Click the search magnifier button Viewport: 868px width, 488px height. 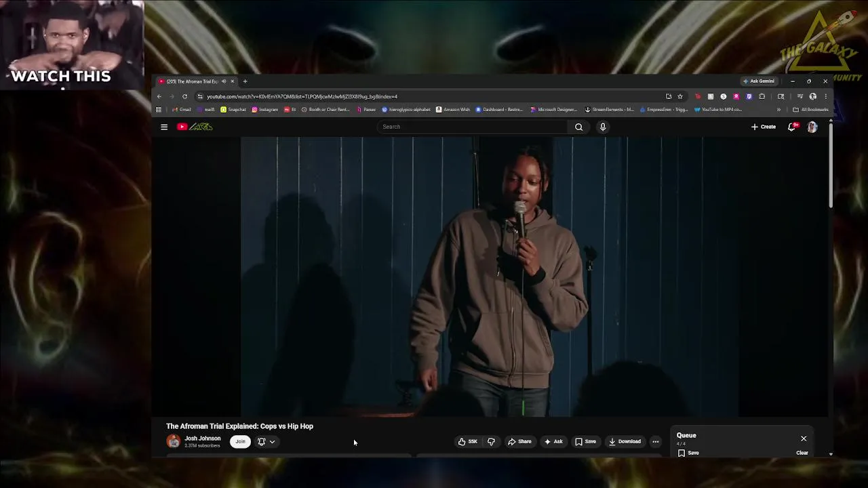(x=578, y=127)
